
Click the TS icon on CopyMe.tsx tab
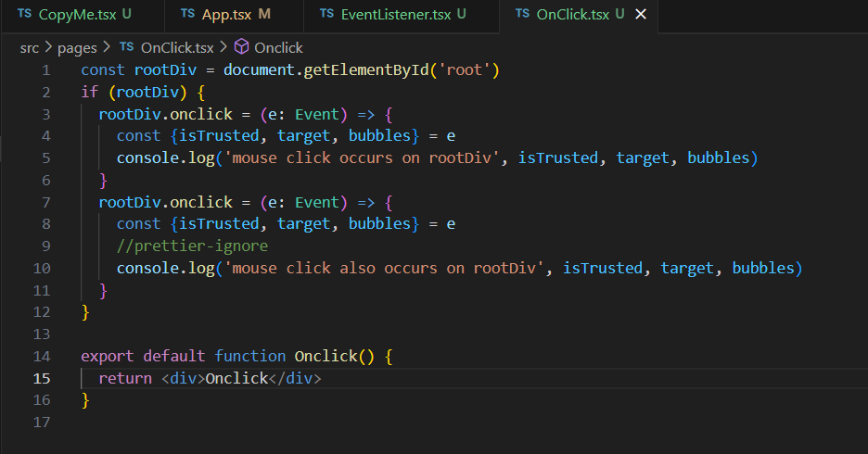[24, 14]
